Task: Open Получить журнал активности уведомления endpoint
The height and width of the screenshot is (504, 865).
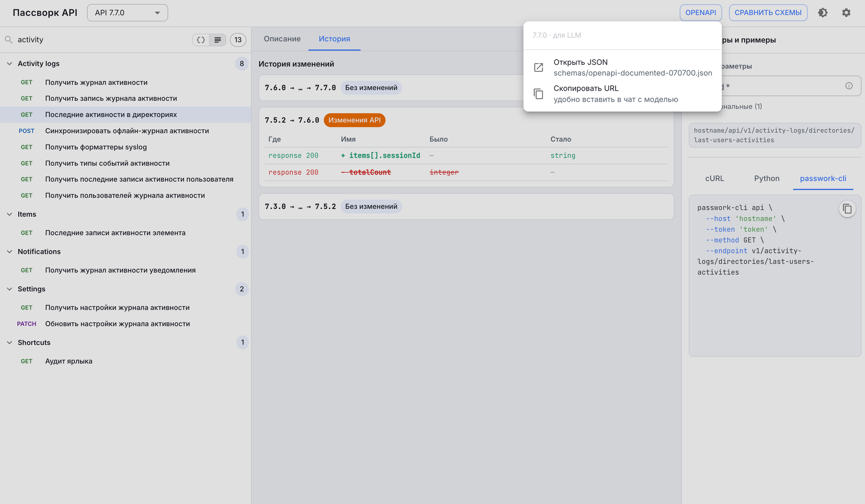Action: click(x=125, y=270)
